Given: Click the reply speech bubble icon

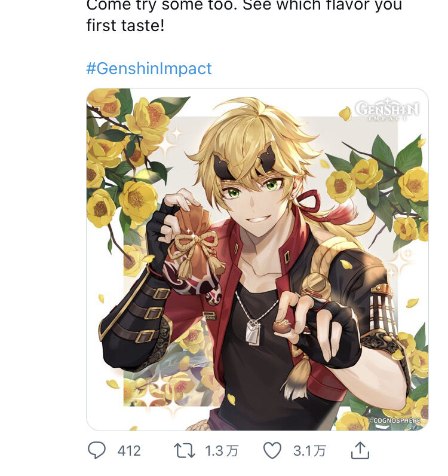Looking at the screenshot, I should (97, 450).
